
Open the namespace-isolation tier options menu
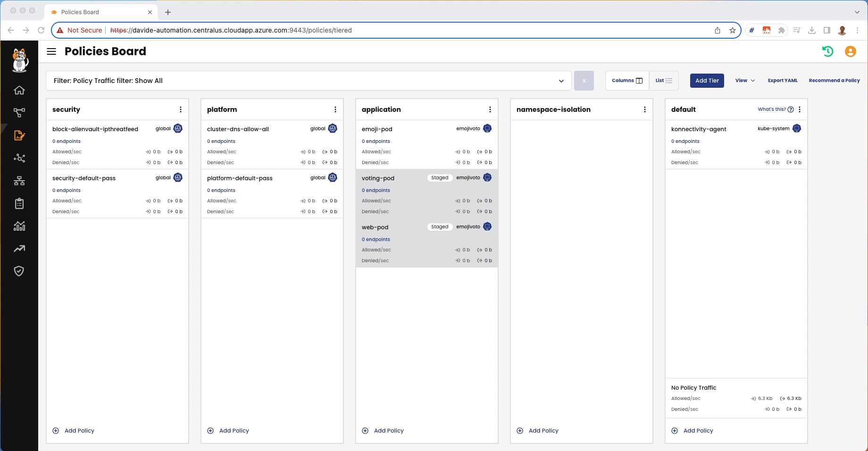[645, 109]
